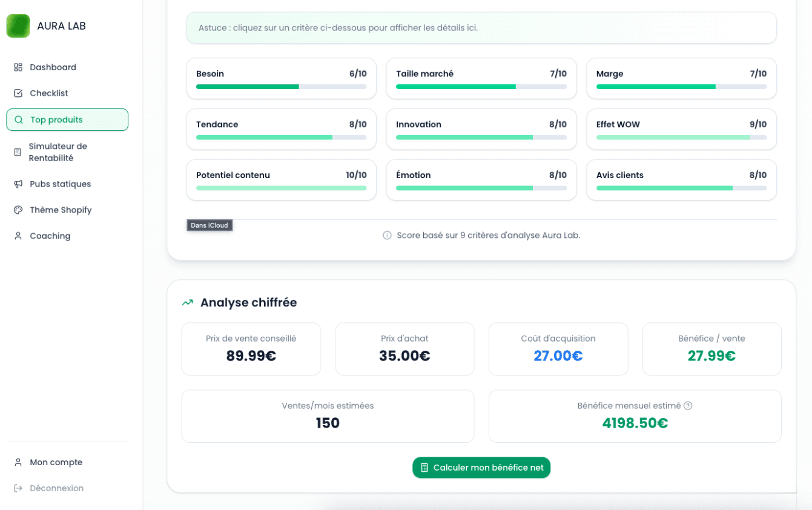Click the Dashboard grid icon
Viewport: 812px width, 510px height.
[18, 67]
